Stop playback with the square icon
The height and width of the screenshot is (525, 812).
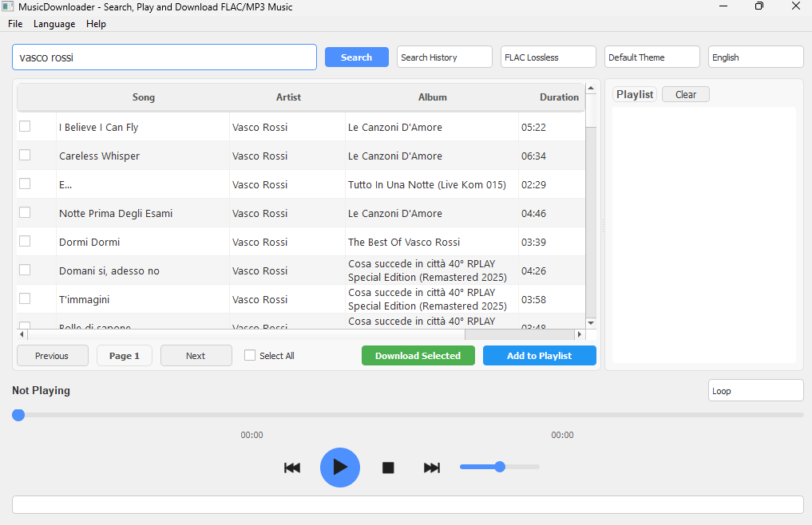388,468
